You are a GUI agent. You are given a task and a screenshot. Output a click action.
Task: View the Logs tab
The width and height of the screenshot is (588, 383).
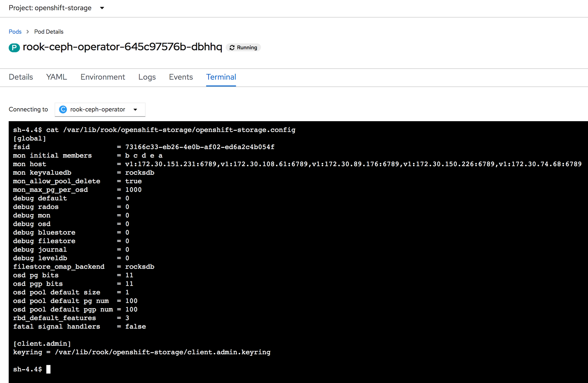point(147,77)
